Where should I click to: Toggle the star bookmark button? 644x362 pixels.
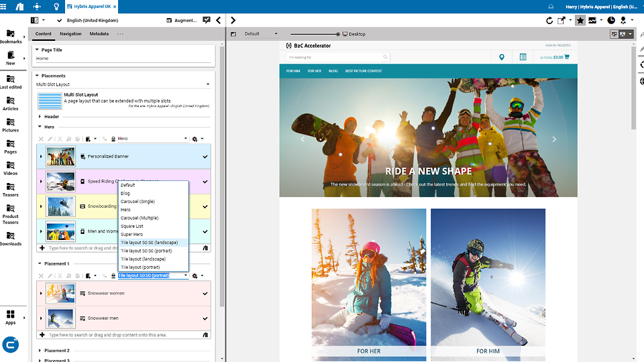[x=580, y=20]
